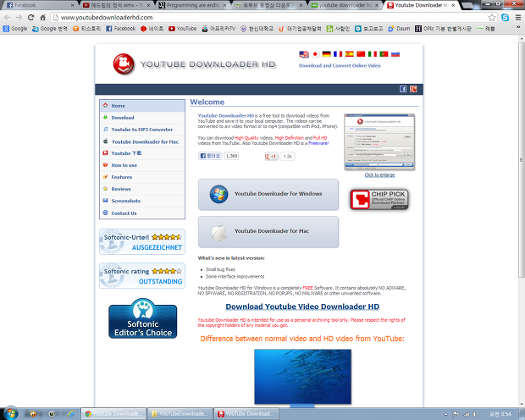Screen dimensions: 525x420
Task: Click the CHIP PICK badge
Action: click(379, 200)
